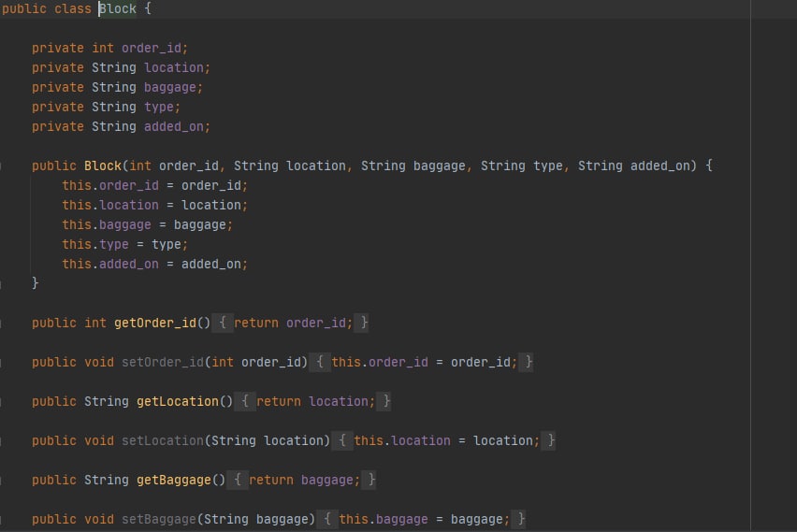The image size is (797, 532).
Task: Click the 'class' keyword on the first line
Action: [73, 9]
